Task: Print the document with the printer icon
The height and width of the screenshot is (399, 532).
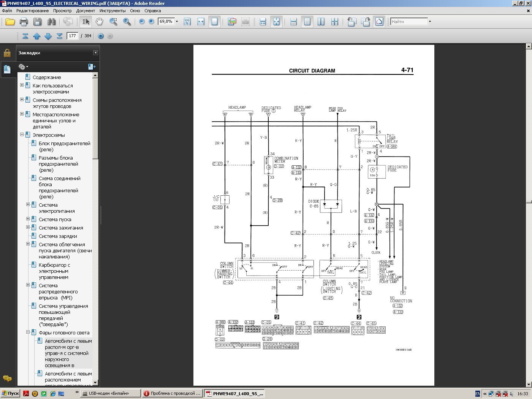Action: [x=24, y=22]
